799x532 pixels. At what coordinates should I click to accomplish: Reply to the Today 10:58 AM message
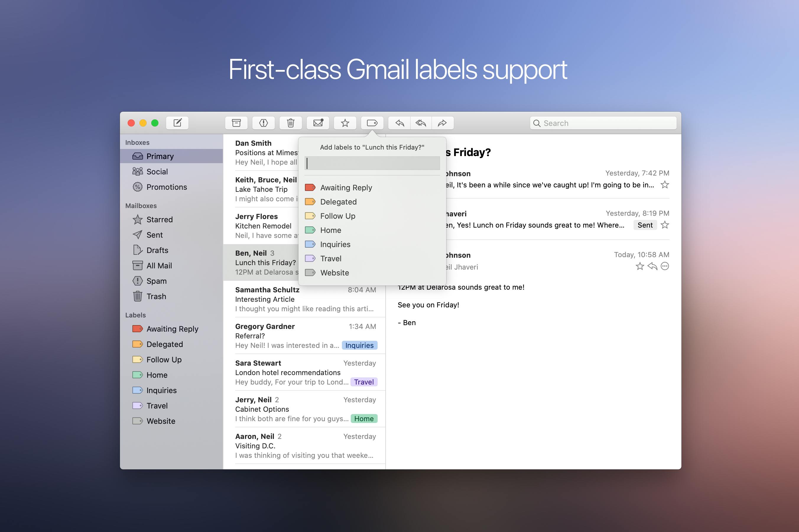[652, 266]
